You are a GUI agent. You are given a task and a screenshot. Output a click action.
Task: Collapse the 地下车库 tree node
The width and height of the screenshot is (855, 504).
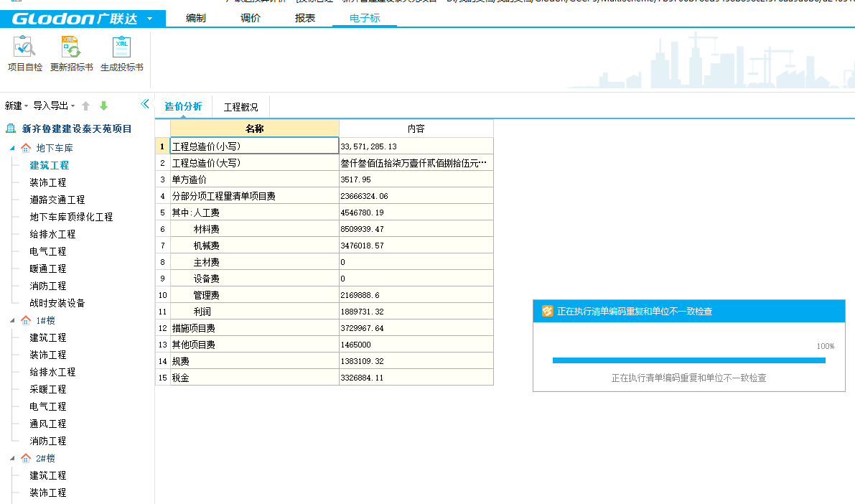coord(12,148)
